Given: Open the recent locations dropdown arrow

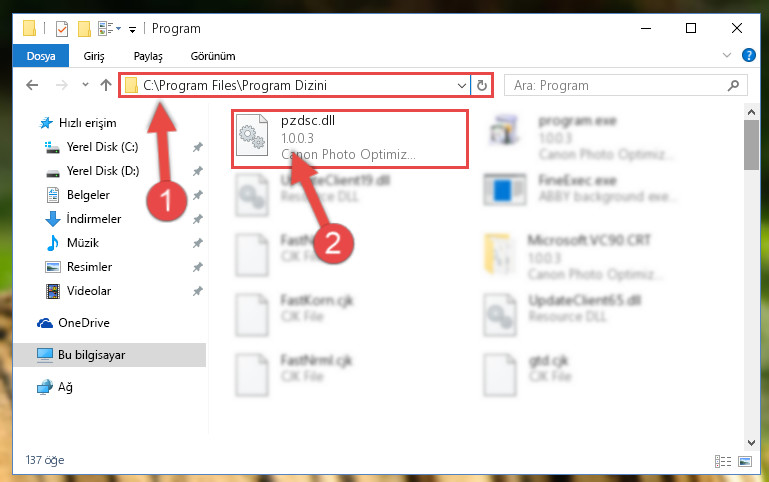Looking at the screenshot, I should (x=85, y=85).
